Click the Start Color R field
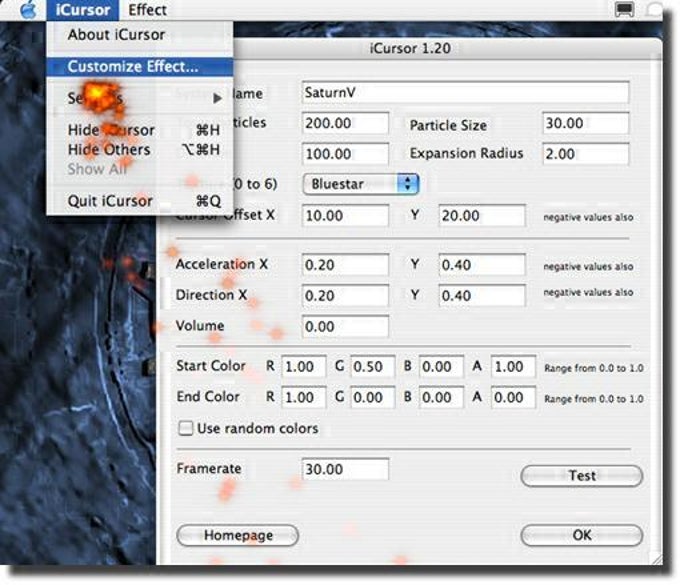Viewport: 680px width, 585px height. tap(304, 366)
